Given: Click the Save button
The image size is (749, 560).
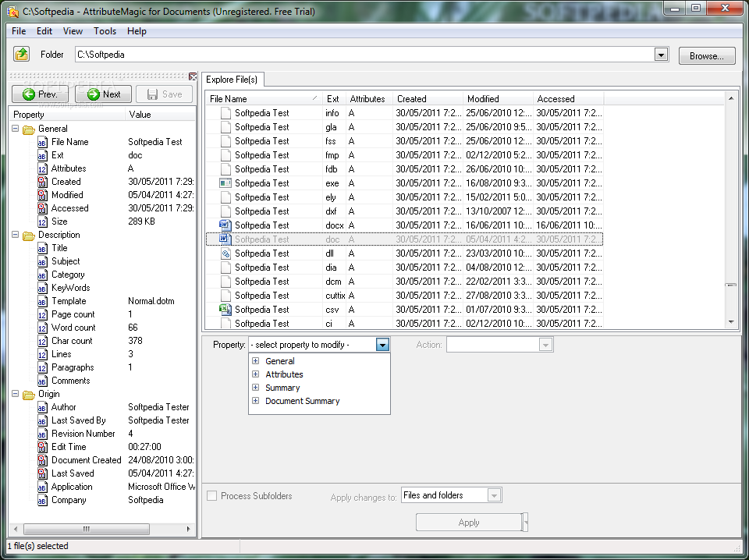Looking at the screenshot, I should pyautogui.click(x=165, y=94).
